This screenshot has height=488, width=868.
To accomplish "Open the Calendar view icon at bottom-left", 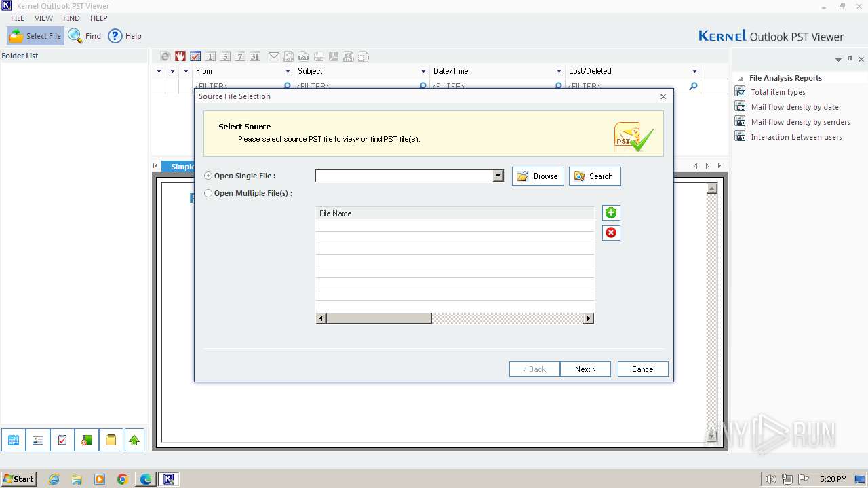I will pos(13,441).
